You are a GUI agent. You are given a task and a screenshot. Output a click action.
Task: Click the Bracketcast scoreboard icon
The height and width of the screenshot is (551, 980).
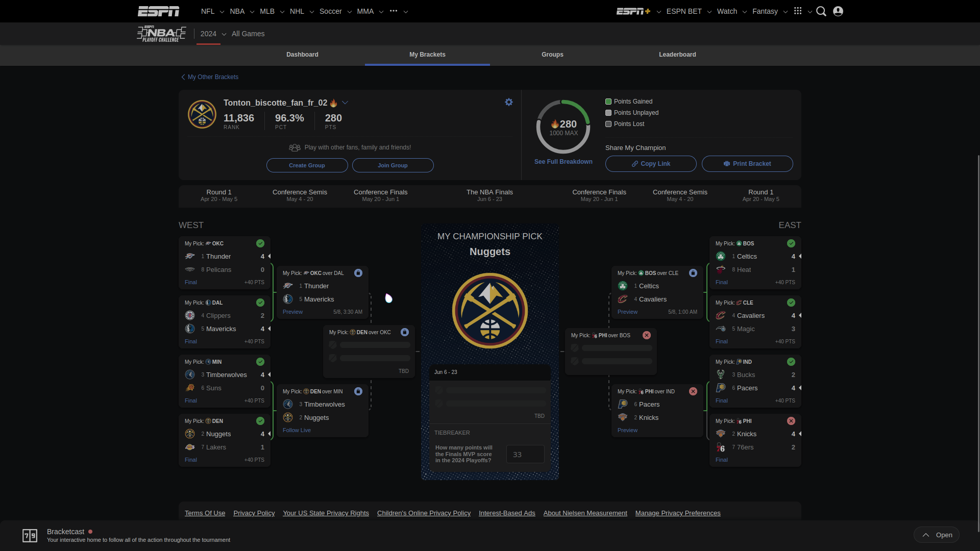point(30,535)
